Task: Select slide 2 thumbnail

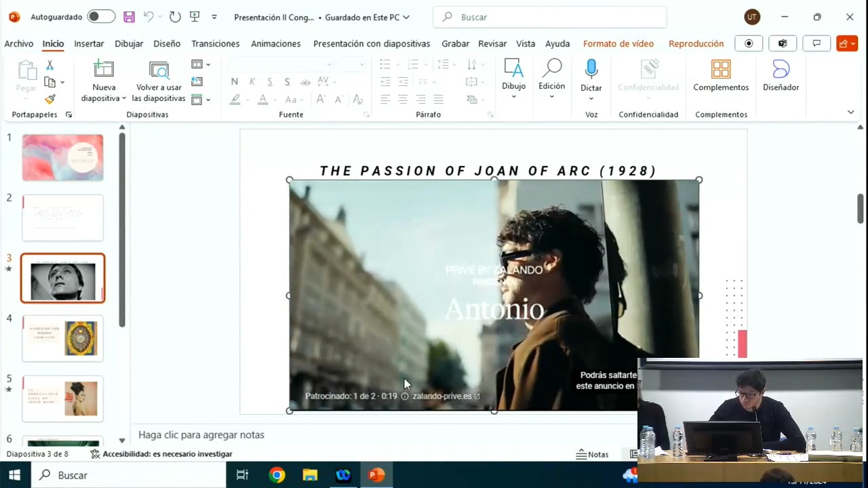Action: (x=62, y=218)
